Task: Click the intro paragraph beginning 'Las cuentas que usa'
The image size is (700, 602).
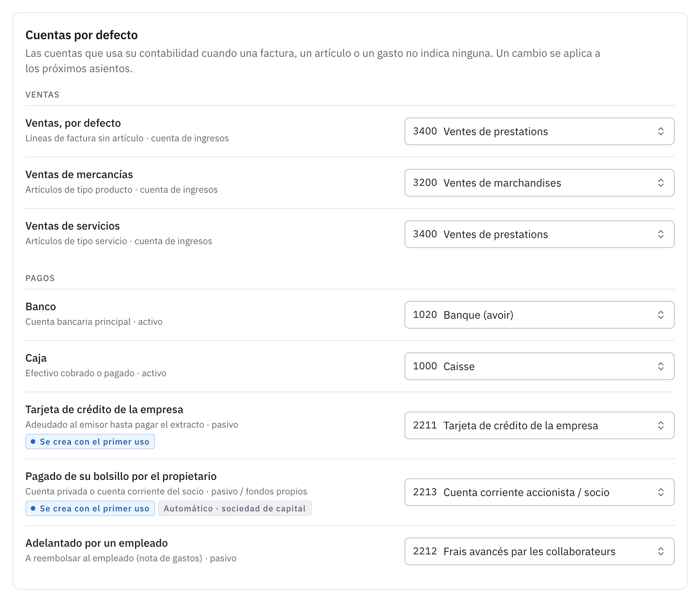Action: tap(313, 61)
